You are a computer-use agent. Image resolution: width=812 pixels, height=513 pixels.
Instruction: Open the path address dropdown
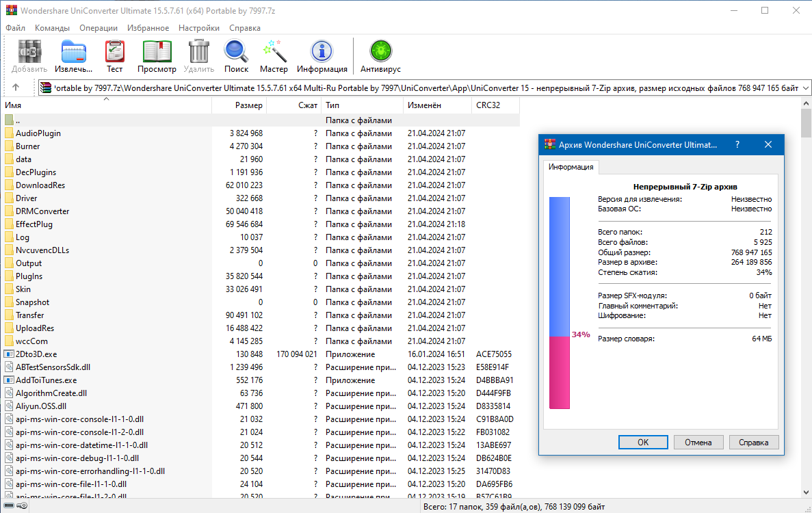click(x=805, y=88)
